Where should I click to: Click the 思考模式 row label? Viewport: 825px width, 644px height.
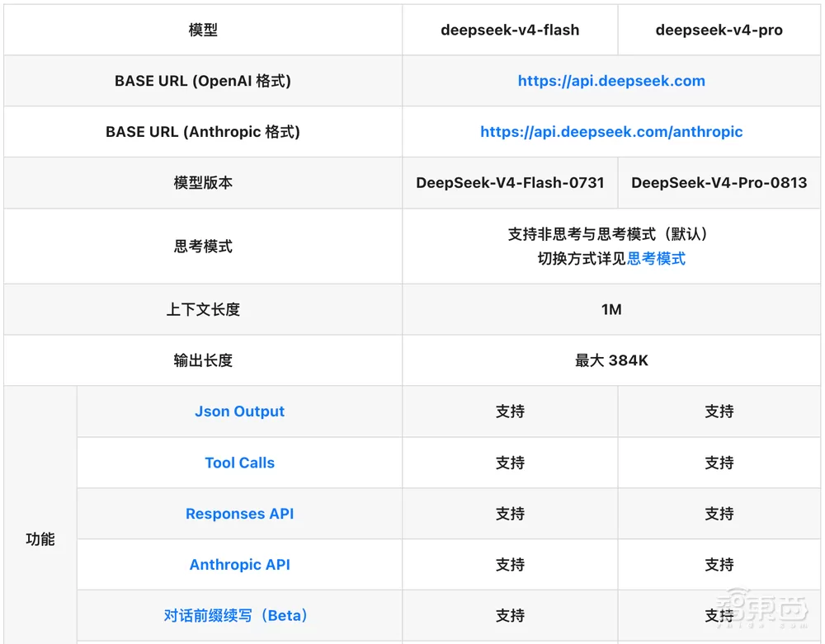(203, 247)
